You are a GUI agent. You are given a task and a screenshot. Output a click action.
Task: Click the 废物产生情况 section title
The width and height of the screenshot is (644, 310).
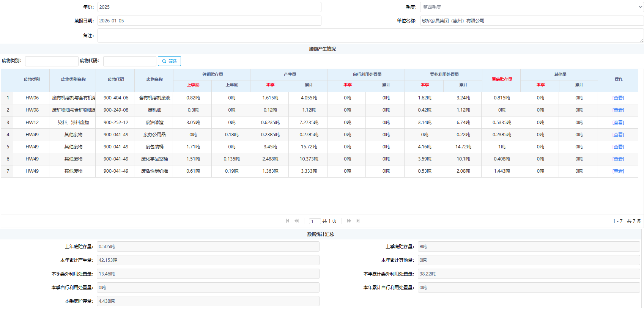[322, 49]
